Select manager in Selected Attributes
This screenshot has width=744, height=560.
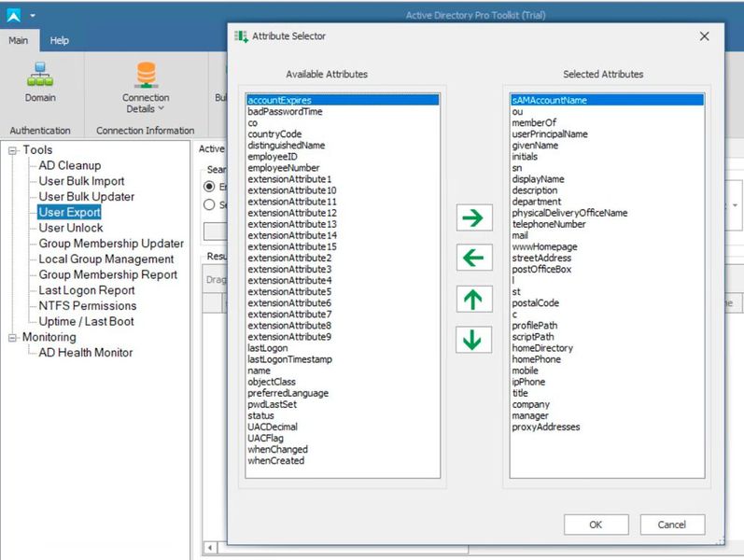(530, 415)
